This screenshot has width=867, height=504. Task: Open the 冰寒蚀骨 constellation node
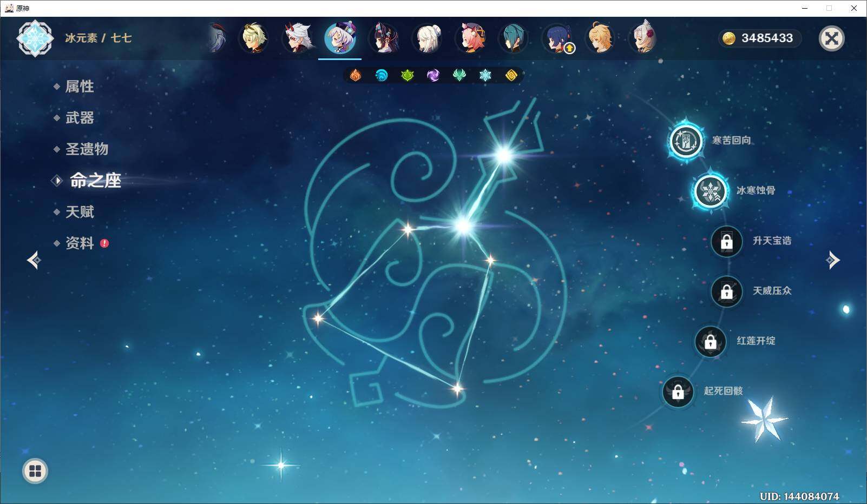(x=710, y=191)
